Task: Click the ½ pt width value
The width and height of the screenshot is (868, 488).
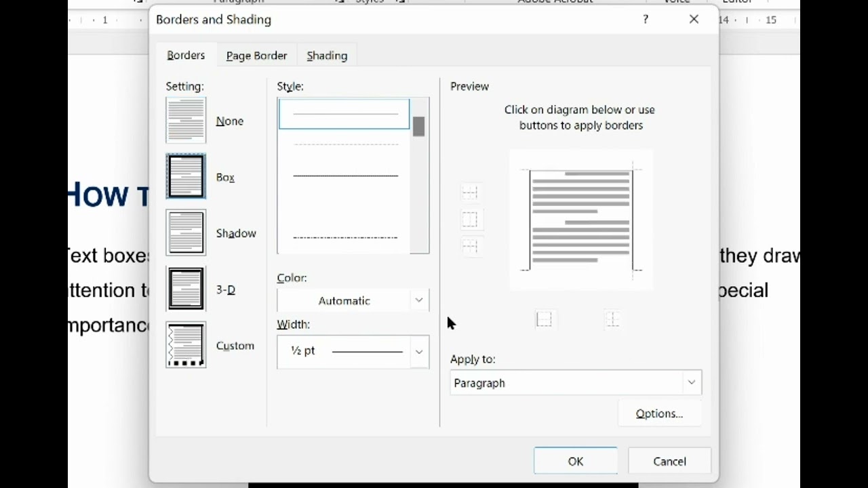Action: pyautogui.click(x=303, y=350)
